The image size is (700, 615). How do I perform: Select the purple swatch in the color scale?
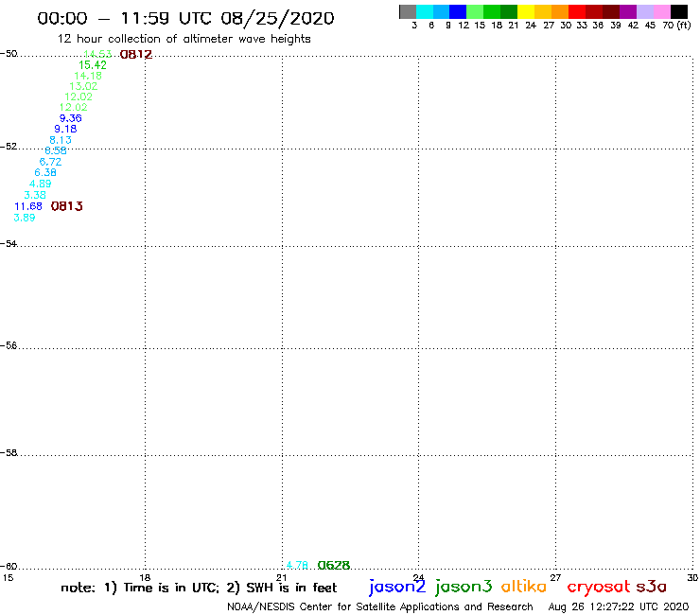(628, 11)
